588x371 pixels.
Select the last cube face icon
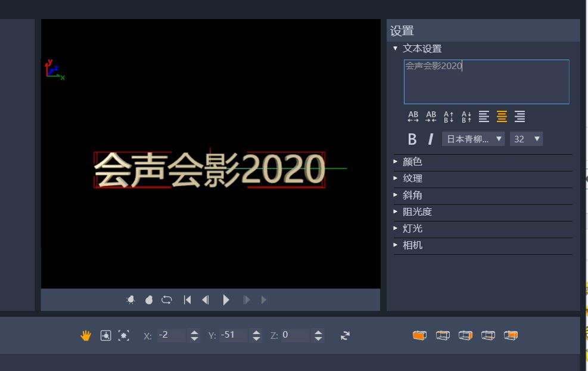tap(511, 335)
